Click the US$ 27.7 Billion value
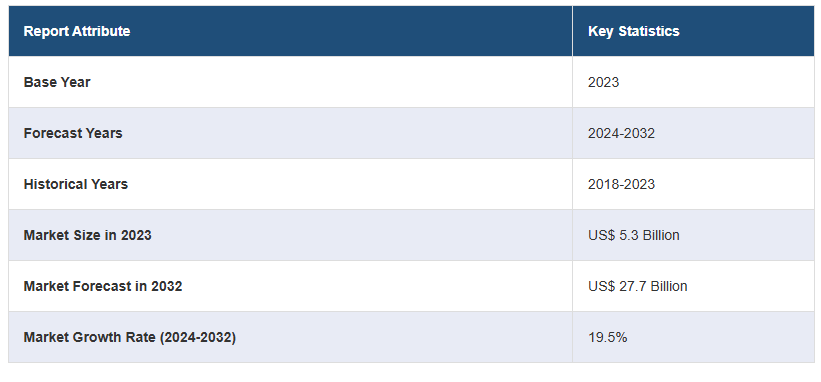 click(637, 286)
